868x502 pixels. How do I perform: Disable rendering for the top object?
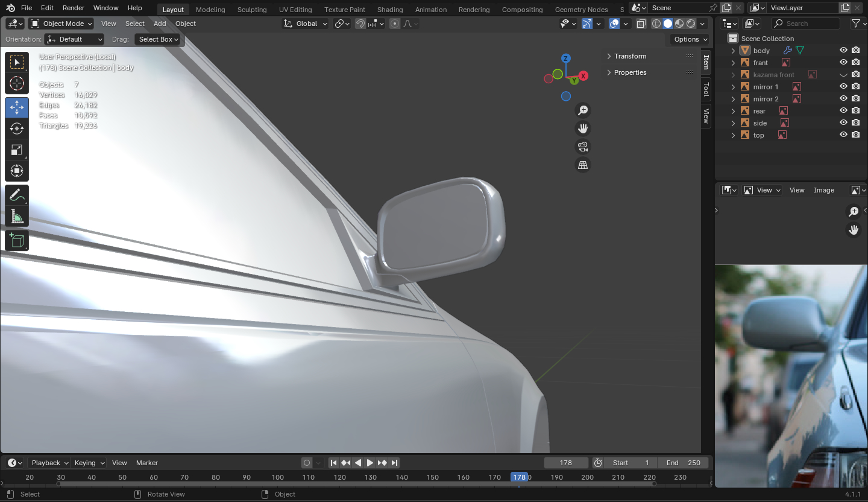pos(856,135)
